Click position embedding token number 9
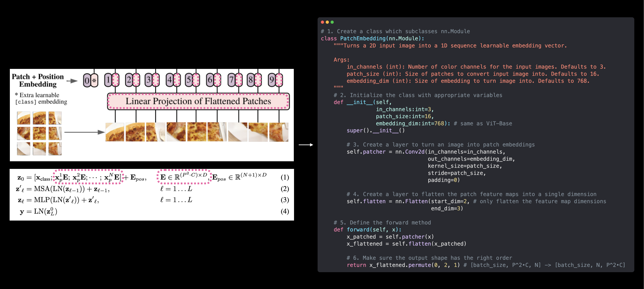644x289 pixels. (271, 80)
